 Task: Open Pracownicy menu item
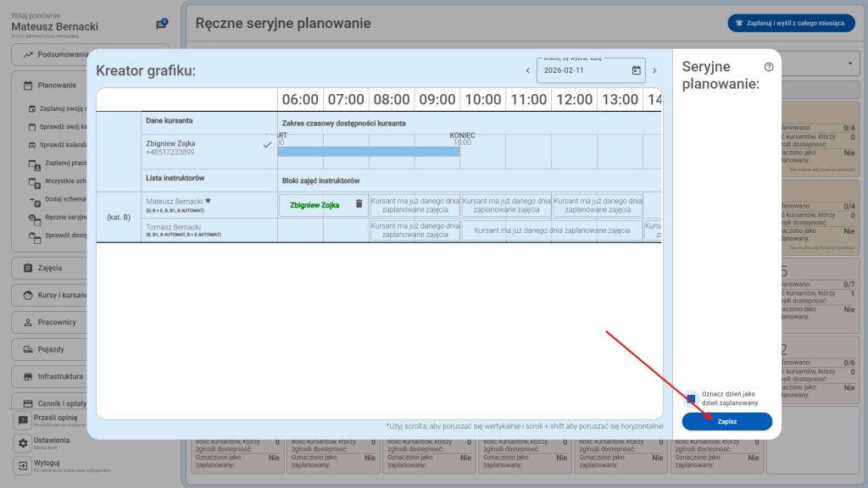56,323
